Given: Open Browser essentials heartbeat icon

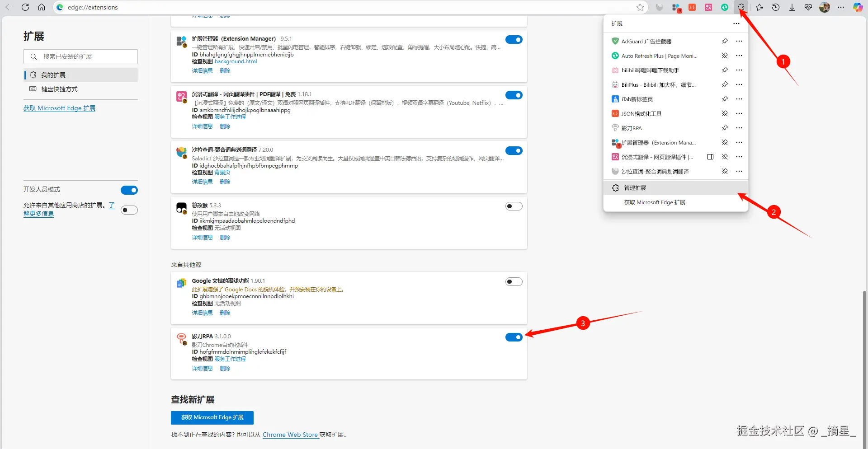Looking at the screenshot, I should click(x=808, y=7).
